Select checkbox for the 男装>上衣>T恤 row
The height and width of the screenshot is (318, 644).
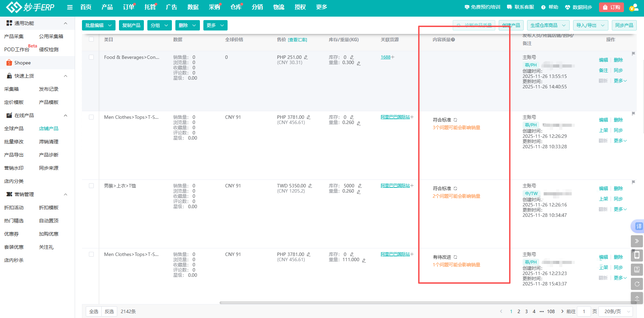pos(91,186)
